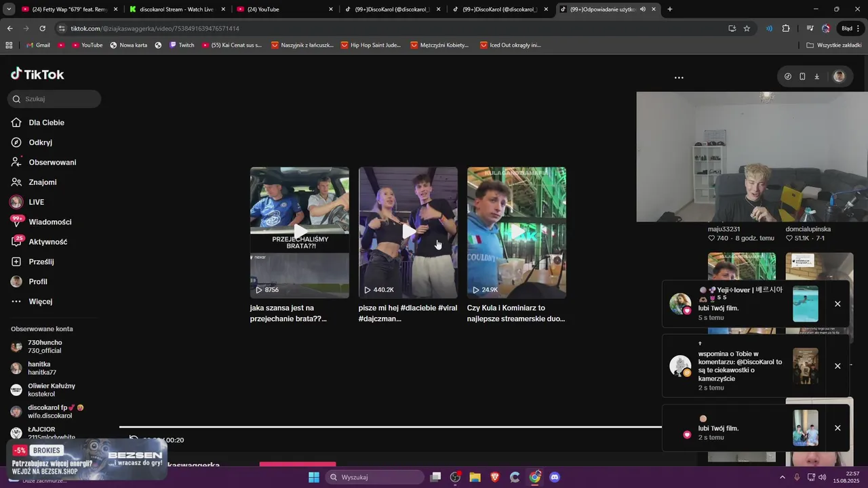Bookmark this page with star icon
This screenshot has height=488, width=868.
pos(747,28)
